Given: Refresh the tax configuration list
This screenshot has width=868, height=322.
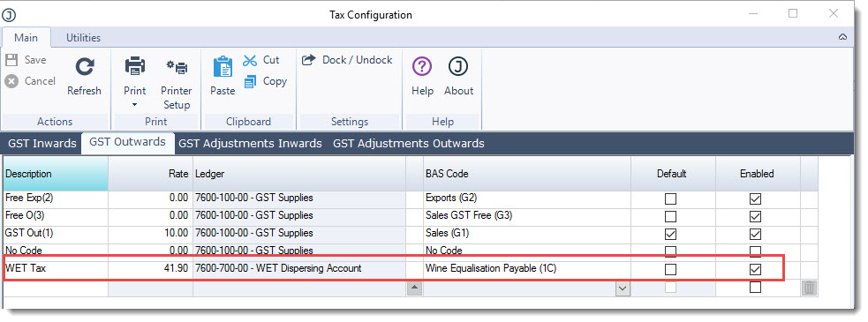Looking at the screenshot, I should tap(84, 77).
